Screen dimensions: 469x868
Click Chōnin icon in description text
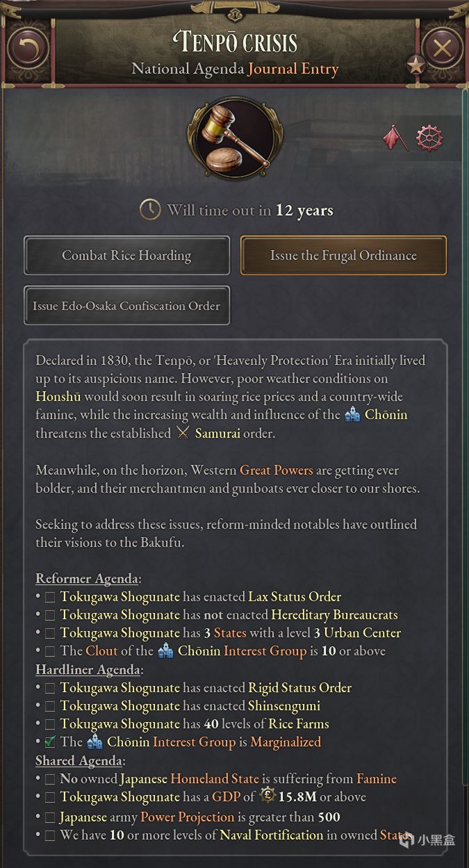352,415
